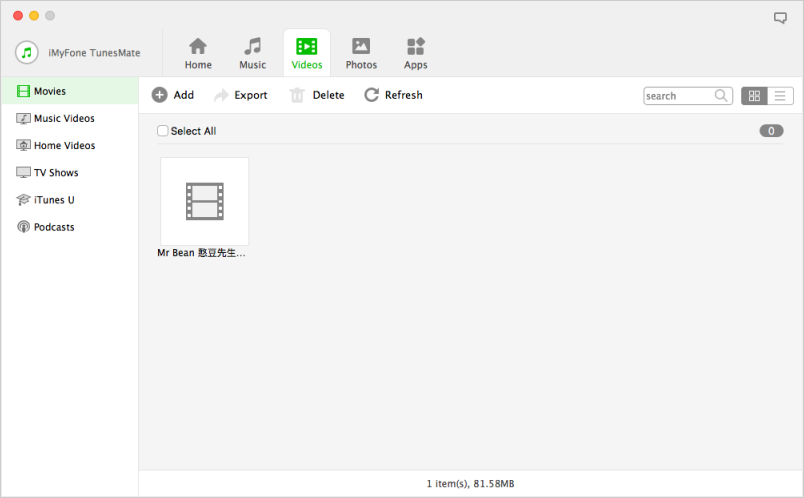This screenshot has height=498, width=804.
Task: Go to the Apps tab
Action: pos(415,53)
